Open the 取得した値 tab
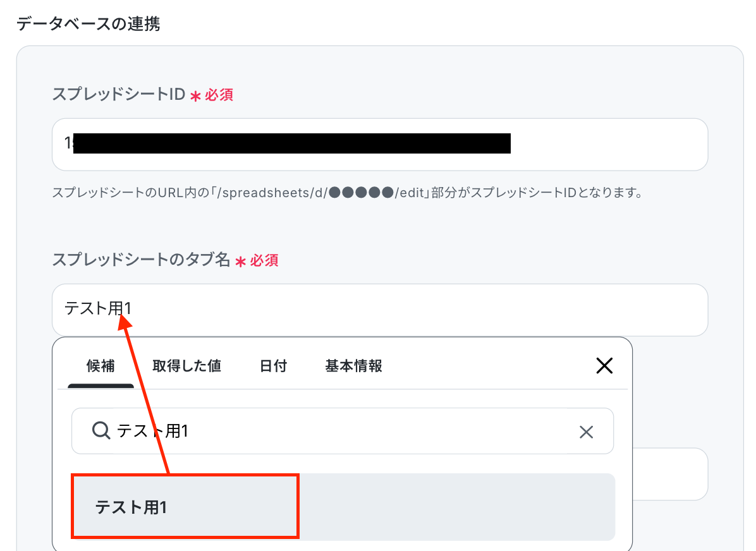Screen dimensions: 756x551 [x=186, y=366]
